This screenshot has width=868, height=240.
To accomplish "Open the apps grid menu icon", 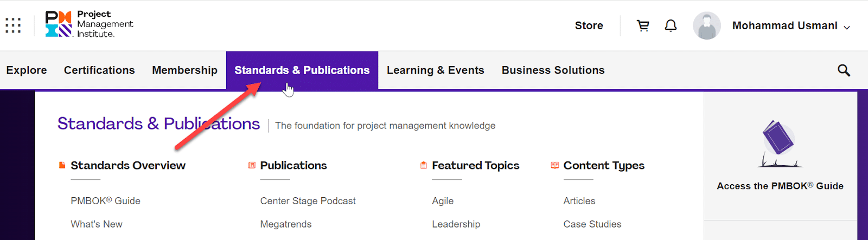I will click(13, 25).
